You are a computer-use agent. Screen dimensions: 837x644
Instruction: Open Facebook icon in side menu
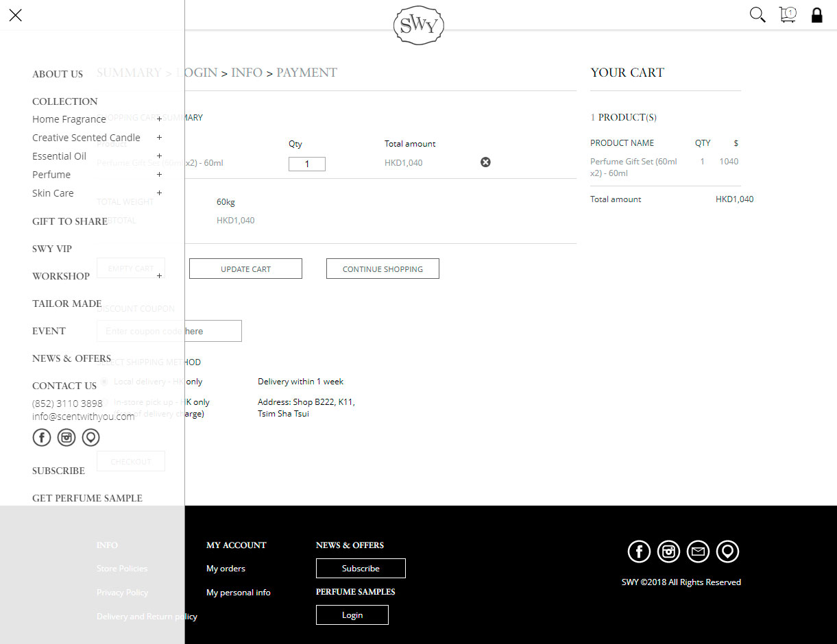point(42,437)
